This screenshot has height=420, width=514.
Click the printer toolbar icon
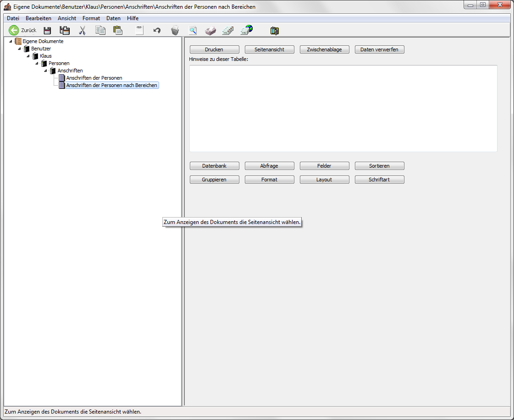point(210,31)
